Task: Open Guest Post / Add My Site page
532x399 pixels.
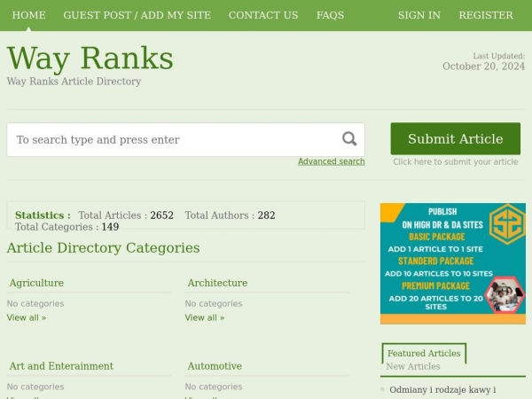Action: click(137, 15)
